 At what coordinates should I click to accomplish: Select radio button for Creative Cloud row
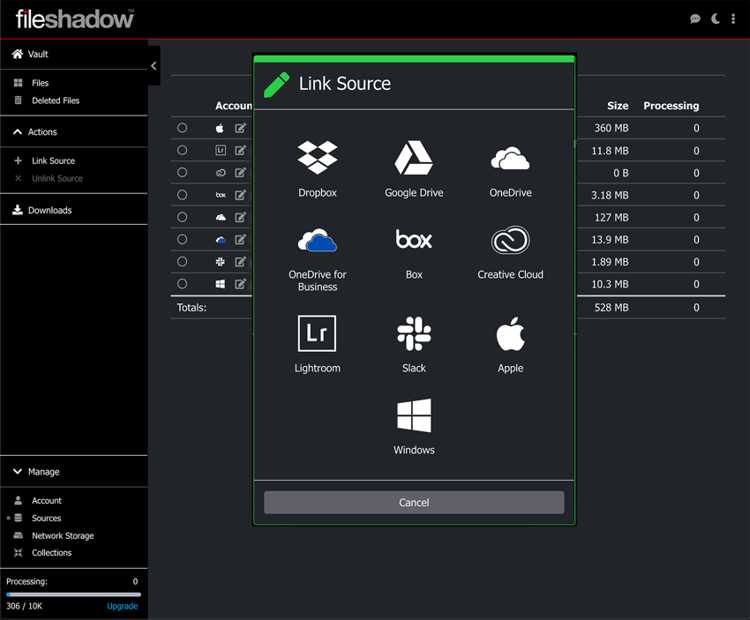coord(182,172)
